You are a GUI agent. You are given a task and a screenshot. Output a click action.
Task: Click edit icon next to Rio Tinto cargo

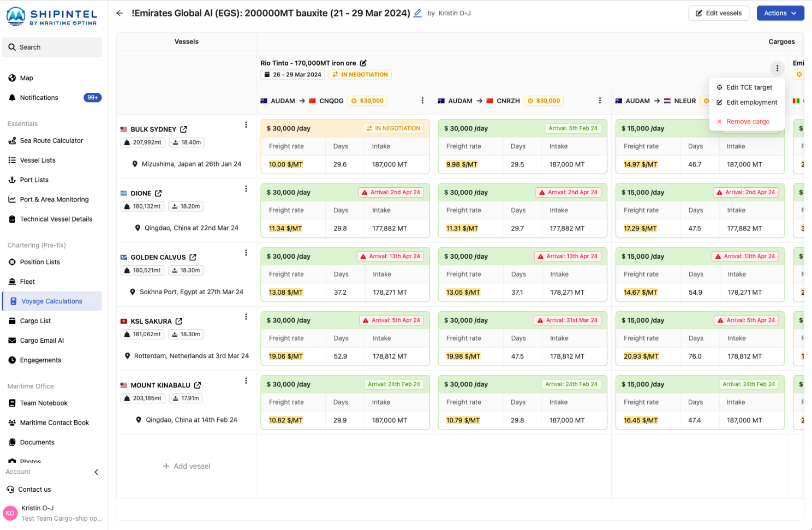tap(363, 63)
